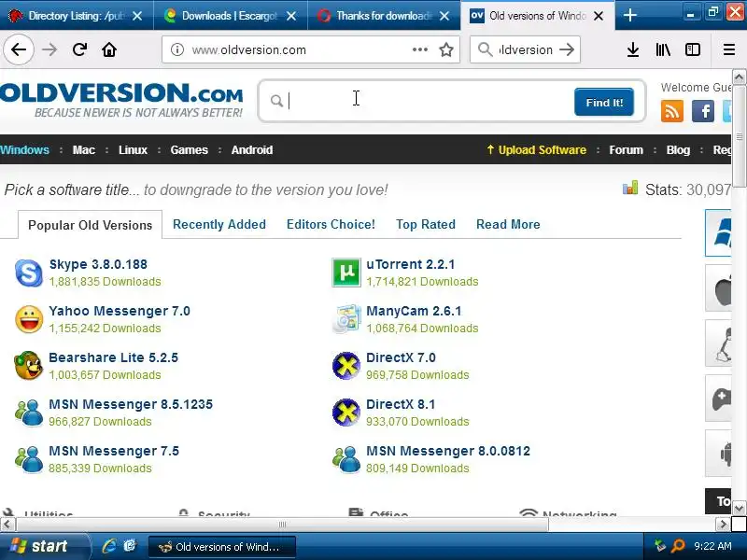The height and width of the screenshot is (560, 747).
Task: Reload the page with the refresh icon
Action: click(x=79, y=49)
